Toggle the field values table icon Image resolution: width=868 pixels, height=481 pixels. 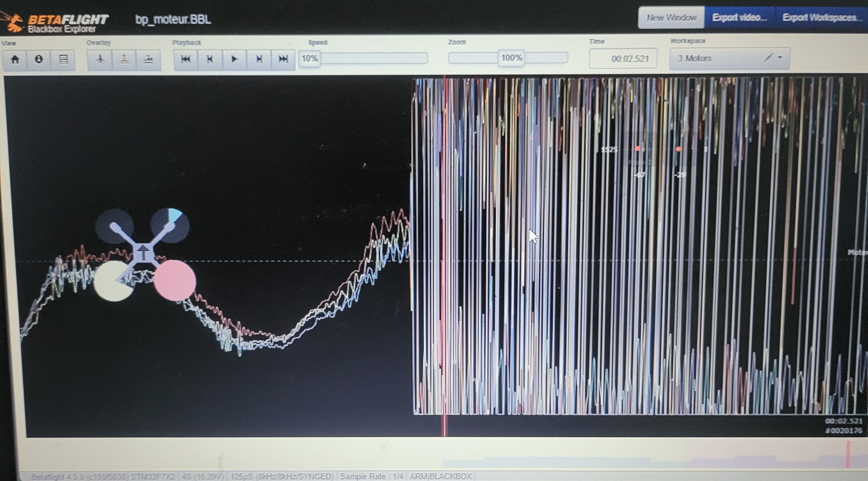pos(63,60)
